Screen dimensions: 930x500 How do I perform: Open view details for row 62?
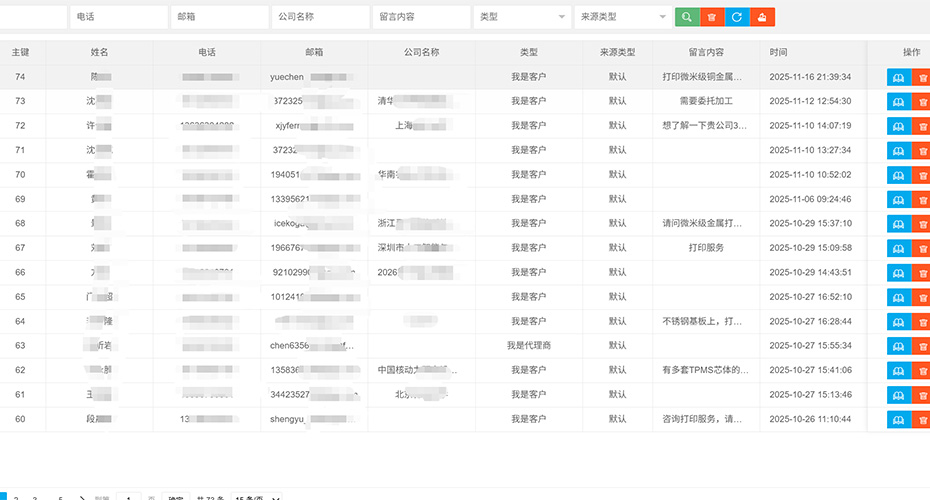pyautogui.click(x=899, y=370)
